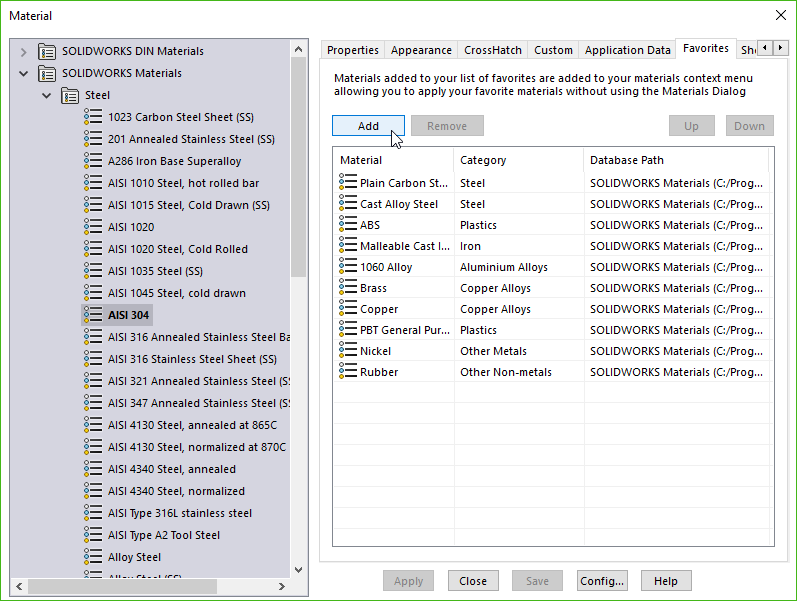This screenshot has height=601, width=797.
Task: Click the tree scrollbar down arrow
Action: [298, 569]
